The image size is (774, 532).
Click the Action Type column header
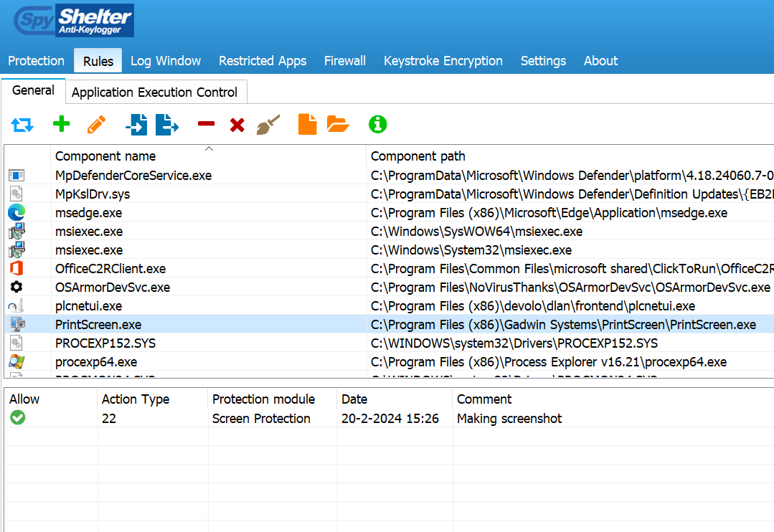click(136, 399)
